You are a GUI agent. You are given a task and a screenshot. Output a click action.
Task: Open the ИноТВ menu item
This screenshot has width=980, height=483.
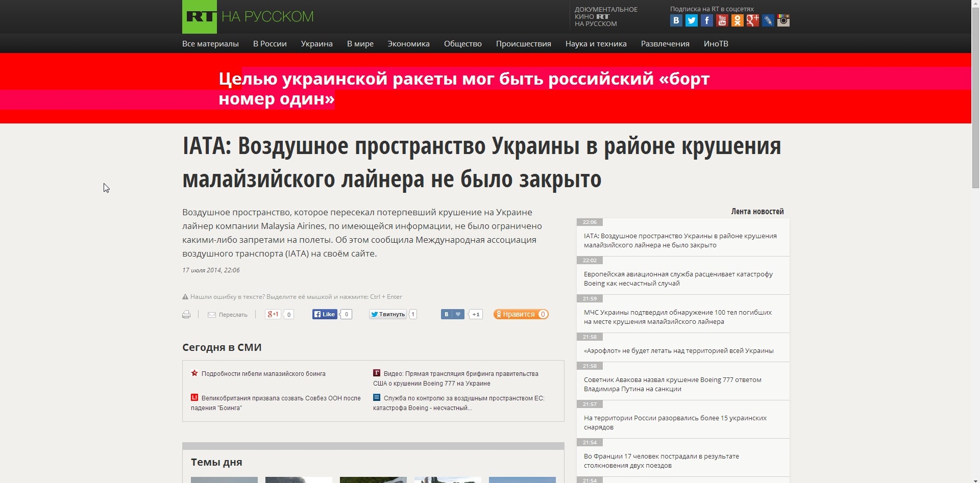(716, 44)
